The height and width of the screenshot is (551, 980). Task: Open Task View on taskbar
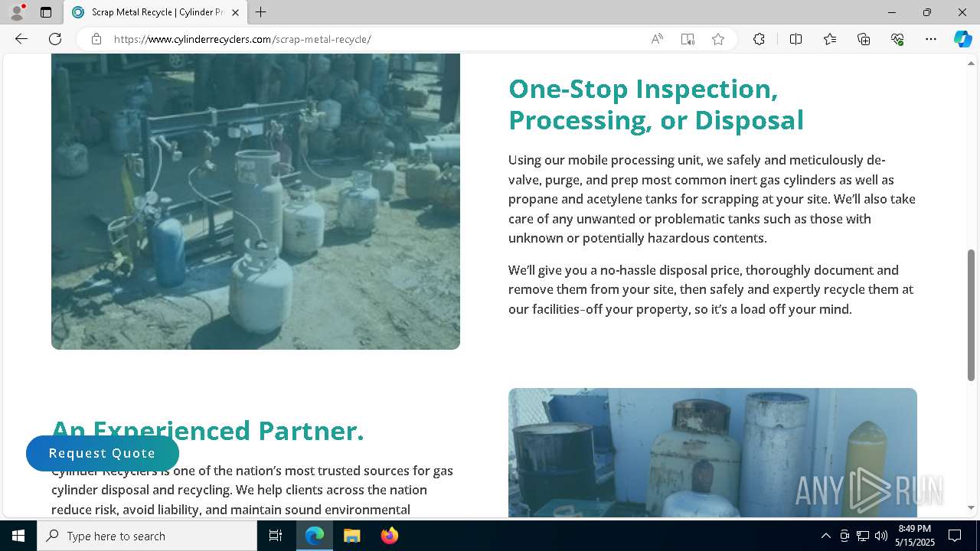coord(276,536)
